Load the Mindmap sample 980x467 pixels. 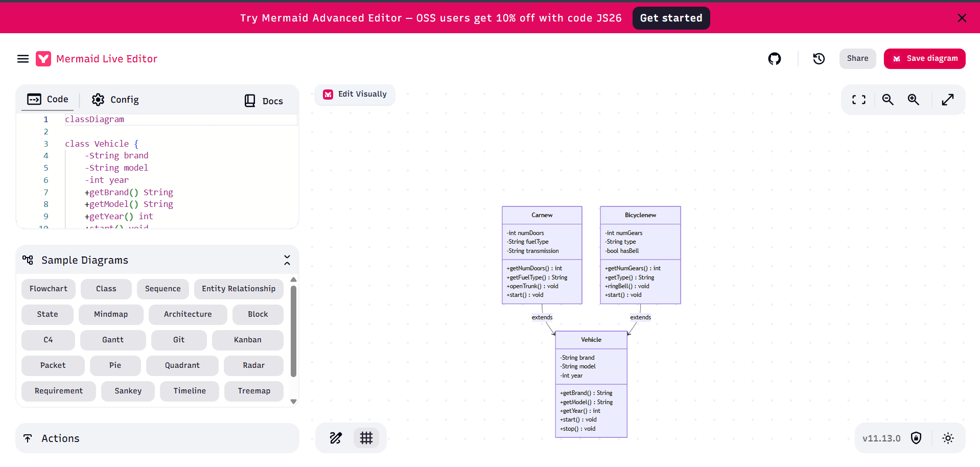111,315
